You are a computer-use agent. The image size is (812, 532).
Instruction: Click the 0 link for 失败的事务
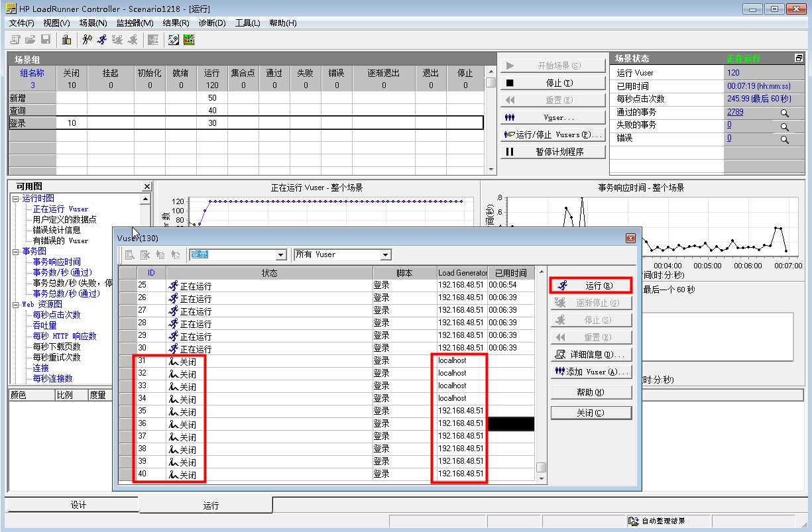click(x=729, y=125)
